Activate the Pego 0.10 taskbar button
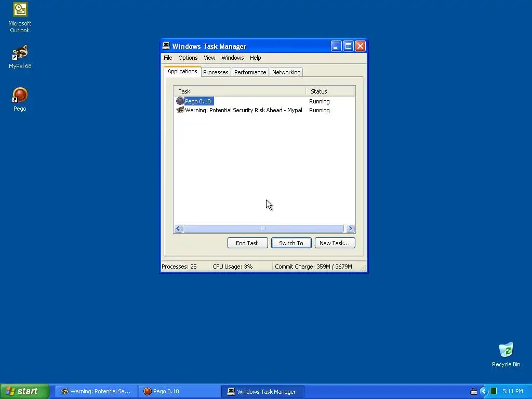The height and width of the screenshot is (399, 532). (x=179, y=391)
